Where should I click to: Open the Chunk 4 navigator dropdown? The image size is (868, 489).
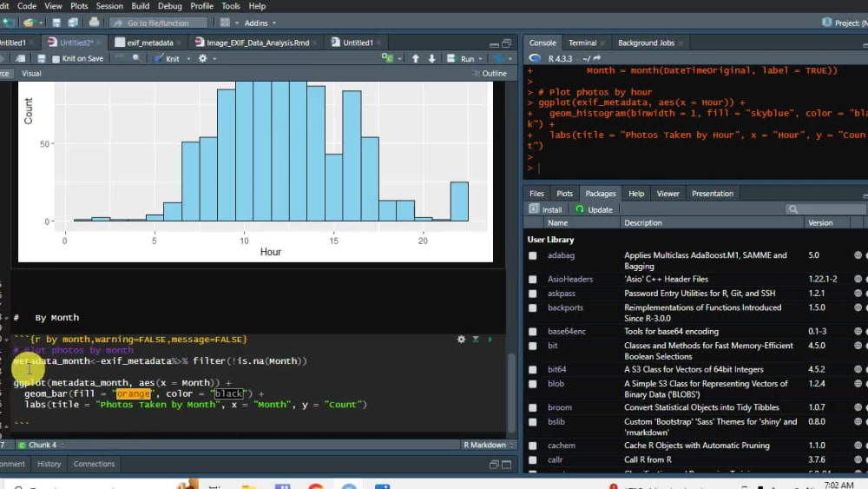(42, 445)
